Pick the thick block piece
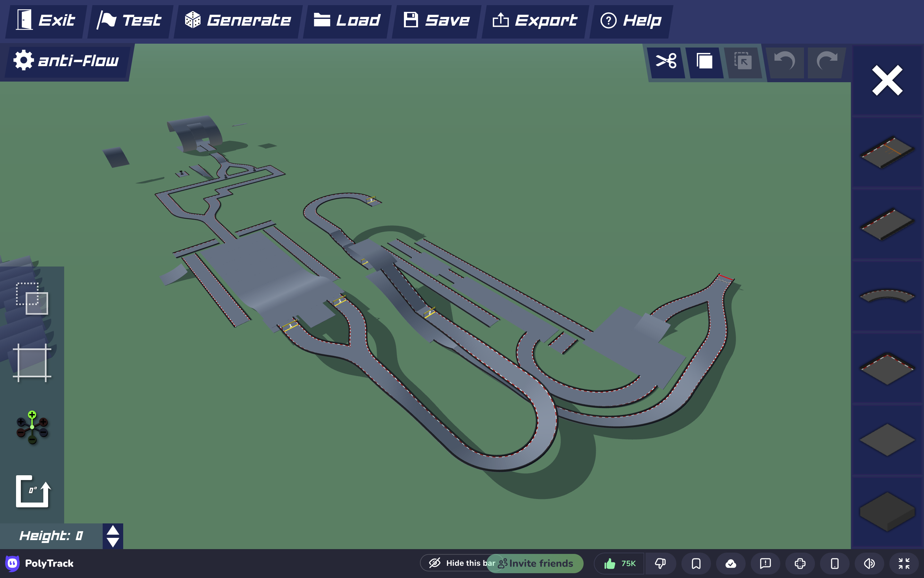924x578 pixels. tap(887, 512)
